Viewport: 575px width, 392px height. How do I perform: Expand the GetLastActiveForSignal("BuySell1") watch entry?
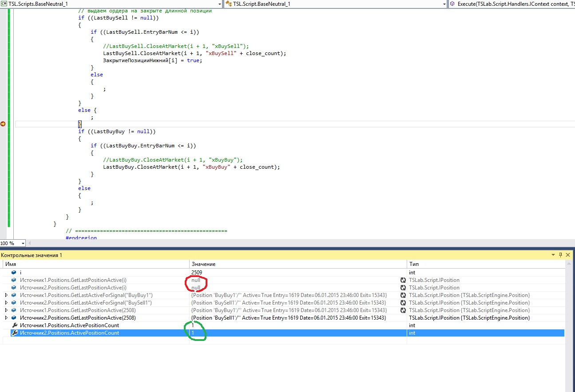pyautogui.click(x=6, y=303)
